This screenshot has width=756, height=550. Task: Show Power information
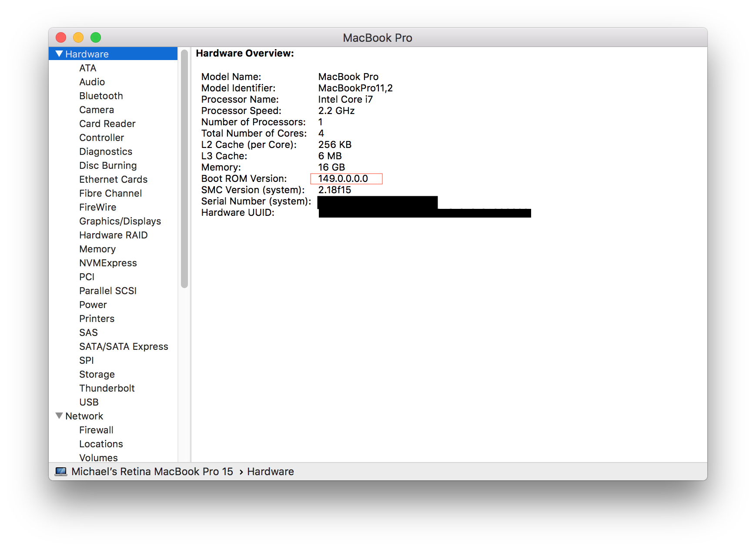click(93, 305)
